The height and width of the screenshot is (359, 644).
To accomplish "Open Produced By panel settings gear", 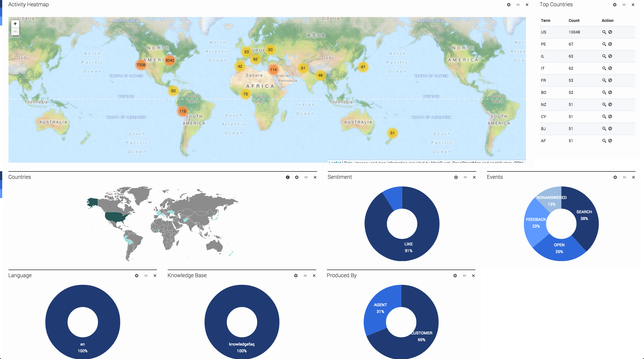I will pyautogui.click(x=455, y=275).
